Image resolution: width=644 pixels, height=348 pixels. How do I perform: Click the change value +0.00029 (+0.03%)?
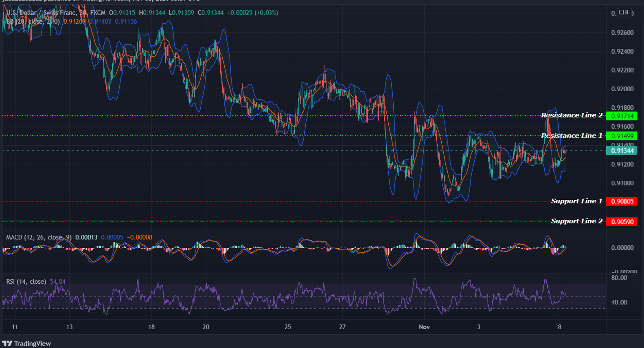click(252, 13)
